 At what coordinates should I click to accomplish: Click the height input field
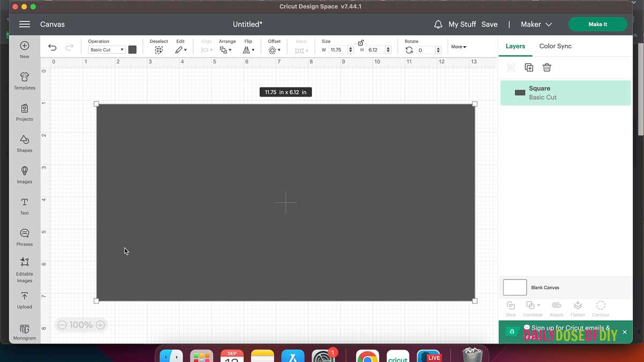(x=376, y=50)
